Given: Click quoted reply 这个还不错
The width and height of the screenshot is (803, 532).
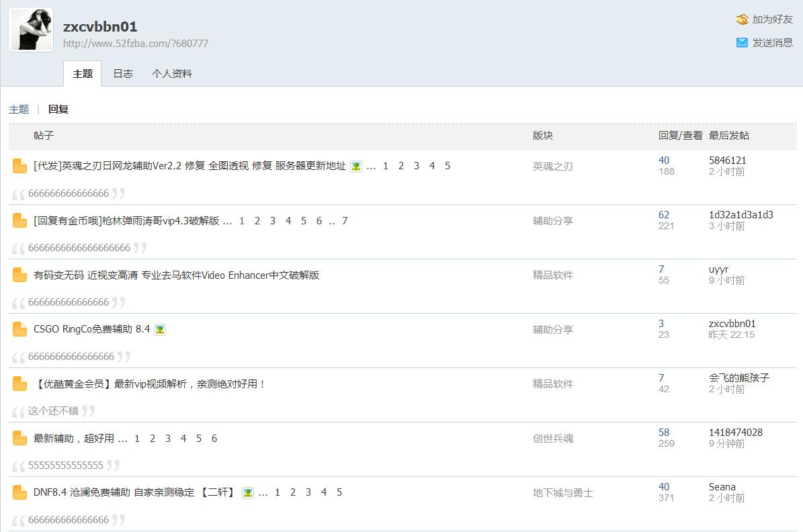Looking at the screenshot, I should click(x=53, y=410).
